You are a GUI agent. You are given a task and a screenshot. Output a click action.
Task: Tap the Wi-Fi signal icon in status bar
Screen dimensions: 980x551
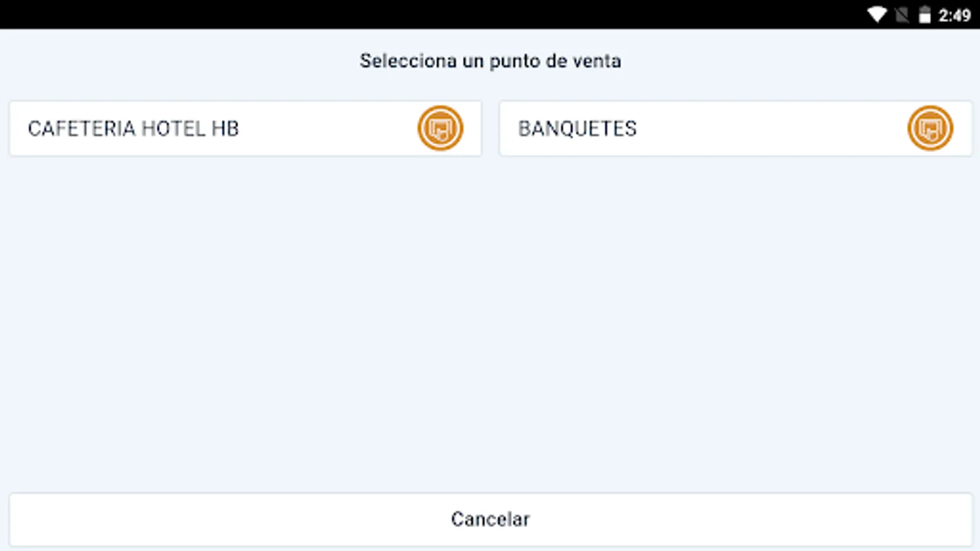(876, 15)
